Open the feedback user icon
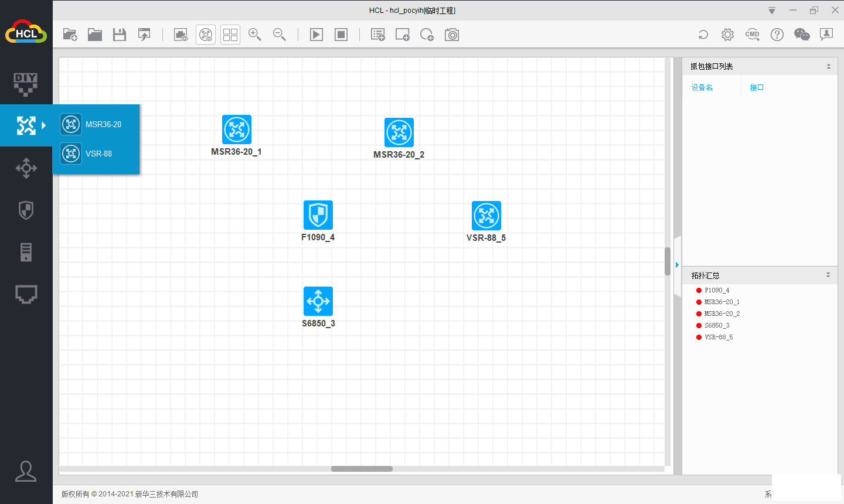844x504 pixels. (826, 35)
